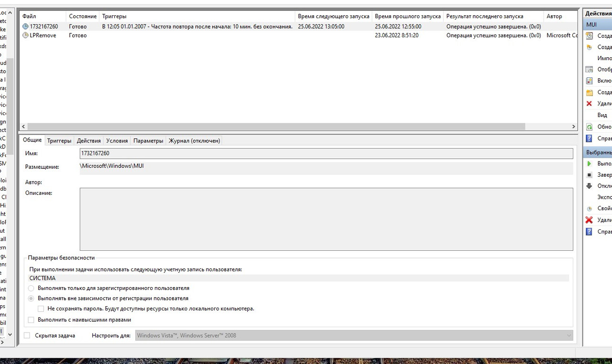Screen dimensions: 612x364
Task: Click the Display All Running Tasks icon
Action: click(x=589, y=69)
